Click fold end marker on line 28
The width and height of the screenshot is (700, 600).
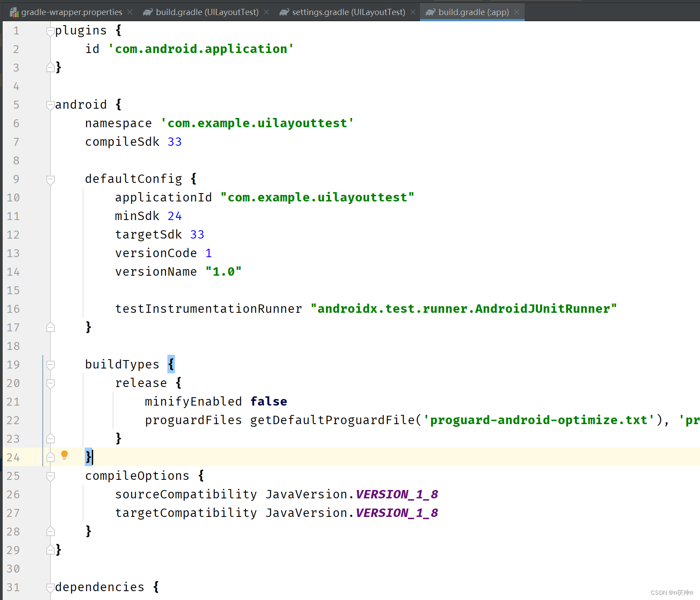(50, 532)
